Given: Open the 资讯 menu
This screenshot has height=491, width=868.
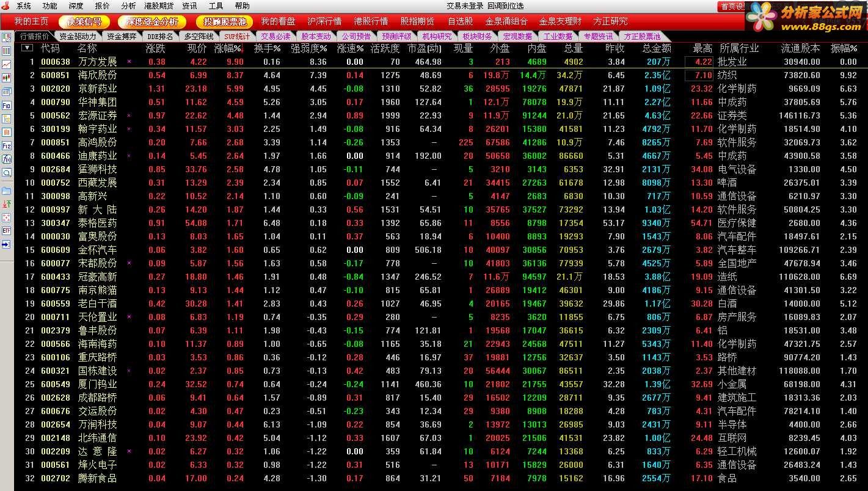Looking at the screenshot, I should pyautogui.click(x=189, y=6).
